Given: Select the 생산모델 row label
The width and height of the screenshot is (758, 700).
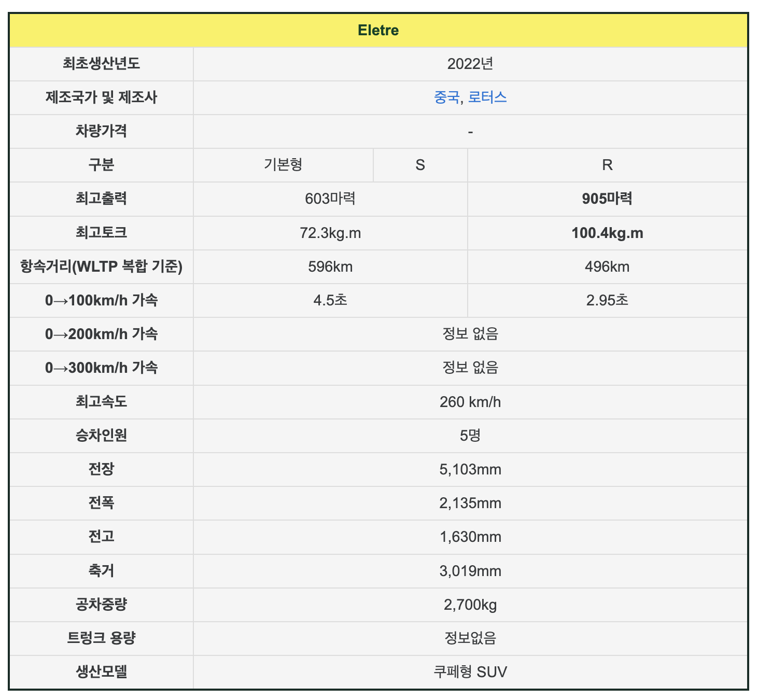Looking at the screenshot, I should [x=101, y=672].
